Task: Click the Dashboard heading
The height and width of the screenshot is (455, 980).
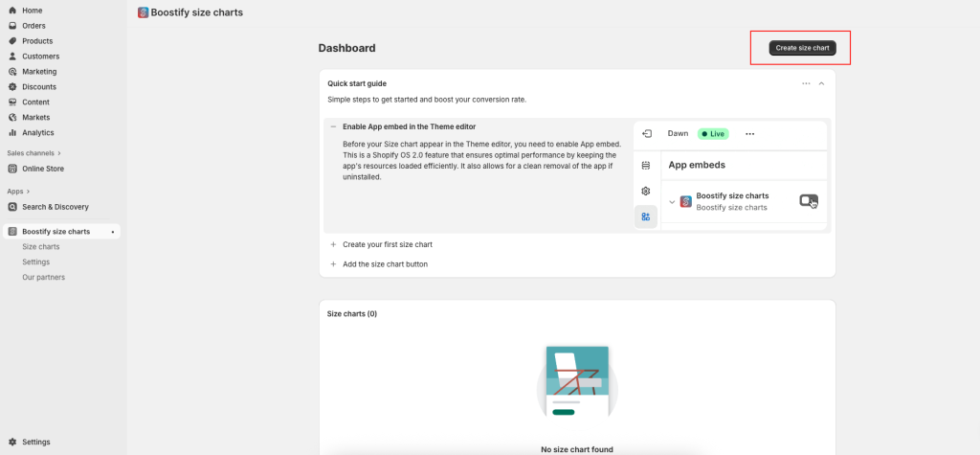Action: click(346, 48)
